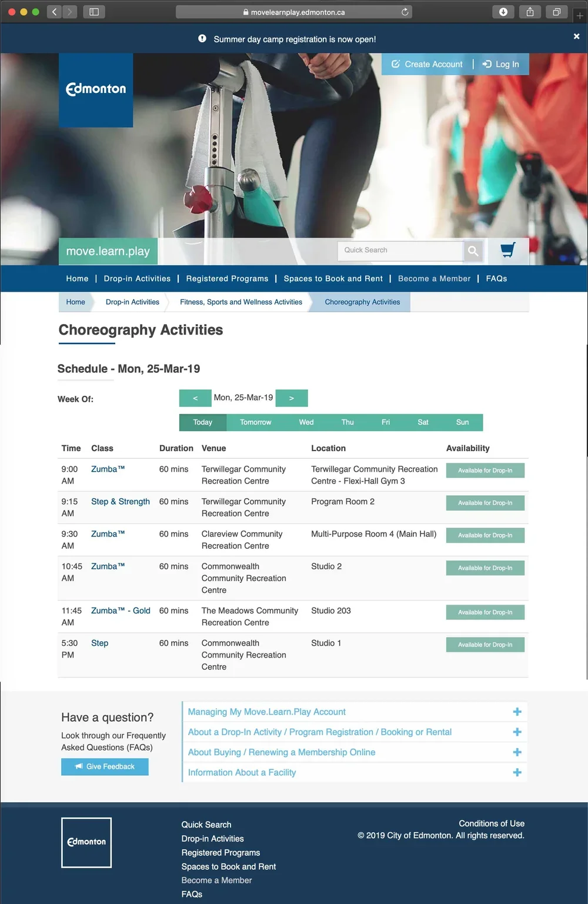This screenshot has height=904, width=588.
Task: Click footer Registered Programs link
Action: click(x=220, y=853)
